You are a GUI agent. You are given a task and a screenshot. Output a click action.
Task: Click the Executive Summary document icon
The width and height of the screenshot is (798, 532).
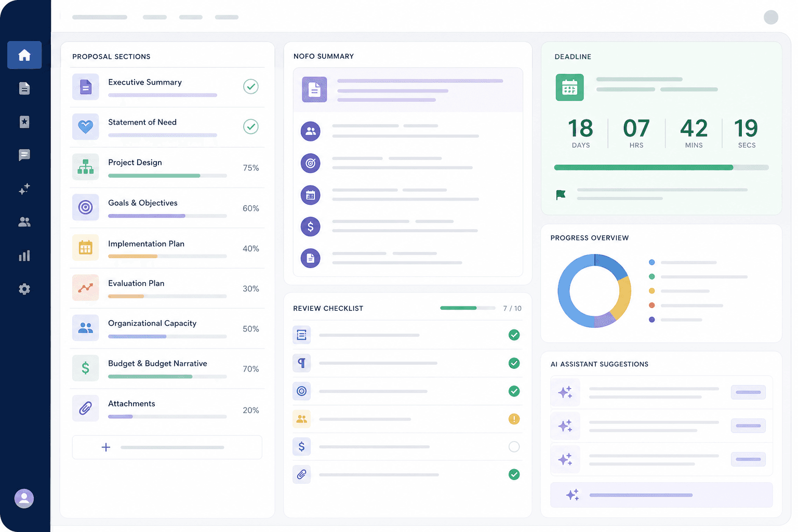86,87
